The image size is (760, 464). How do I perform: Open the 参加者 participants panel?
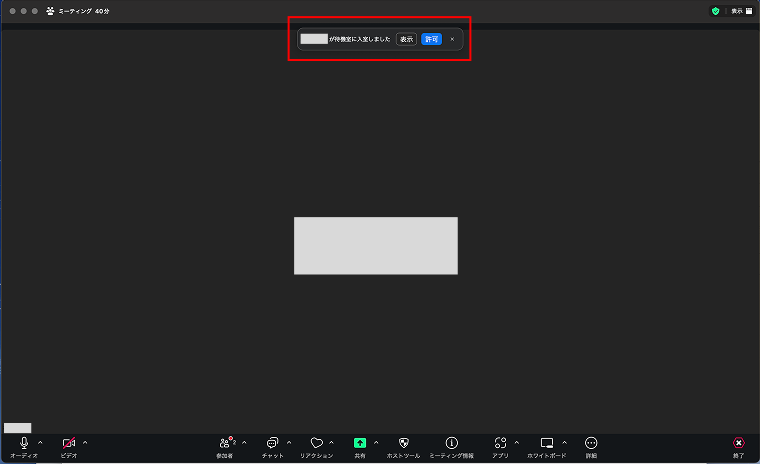pyautogui.click(x=225, y=443)
